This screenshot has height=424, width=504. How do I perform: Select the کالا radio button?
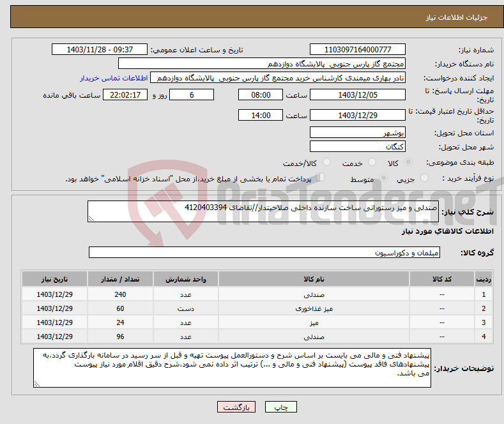(x=409, y=163)
